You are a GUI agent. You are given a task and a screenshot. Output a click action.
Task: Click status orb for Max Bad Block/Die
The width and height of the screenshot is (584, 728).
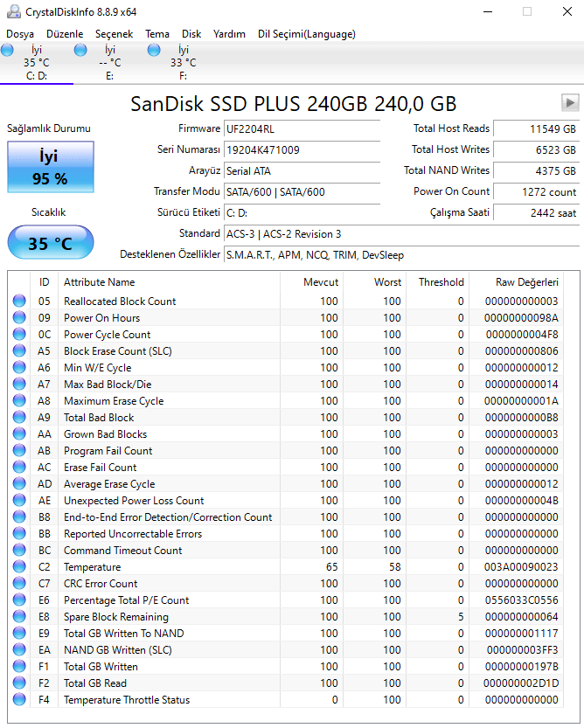[19, 384]
